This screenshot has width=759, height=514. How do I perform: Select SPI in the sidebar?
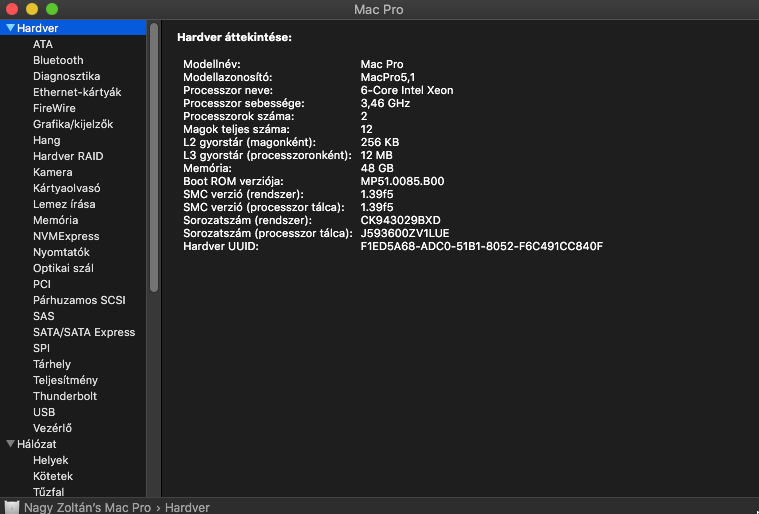[41, 348]
